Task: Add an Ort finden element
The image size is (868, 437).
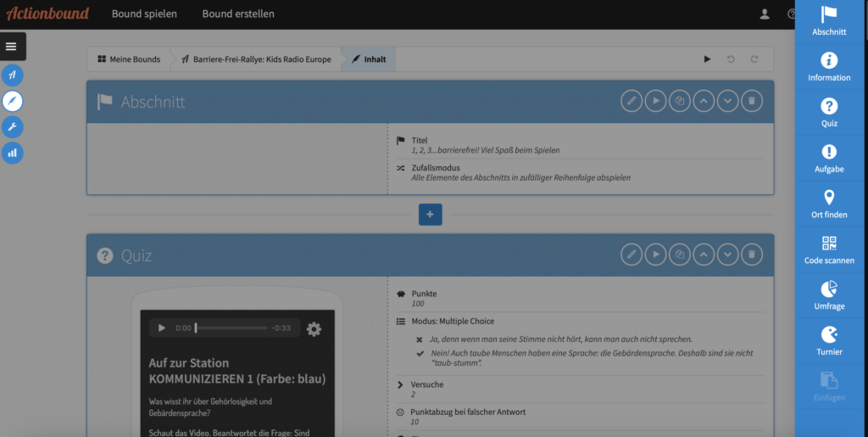Action: tap(829, 204)
